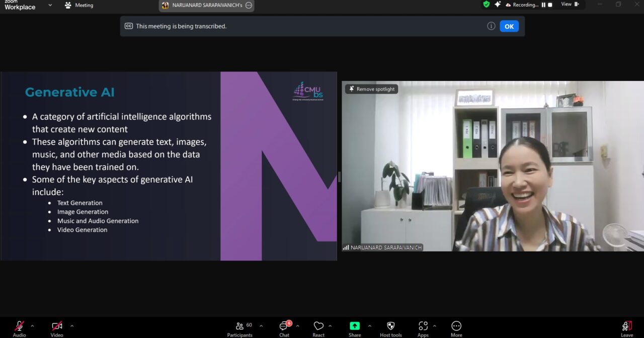Open the View layout menu
Screen dimensions: 644x338
pyautogui.click(x=570, y=5)
